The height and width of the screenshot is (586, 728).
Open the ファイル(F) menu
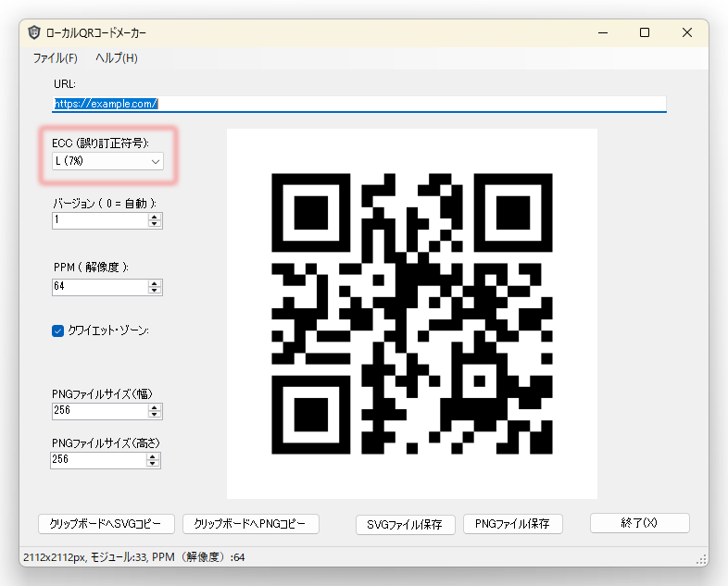click(55, 57)
